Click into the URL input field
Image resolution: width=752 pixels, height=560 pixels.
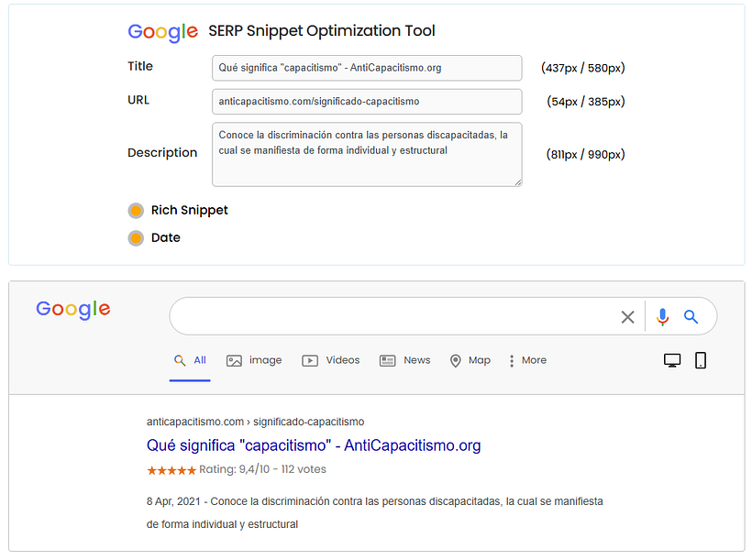(x=367, y=102)
